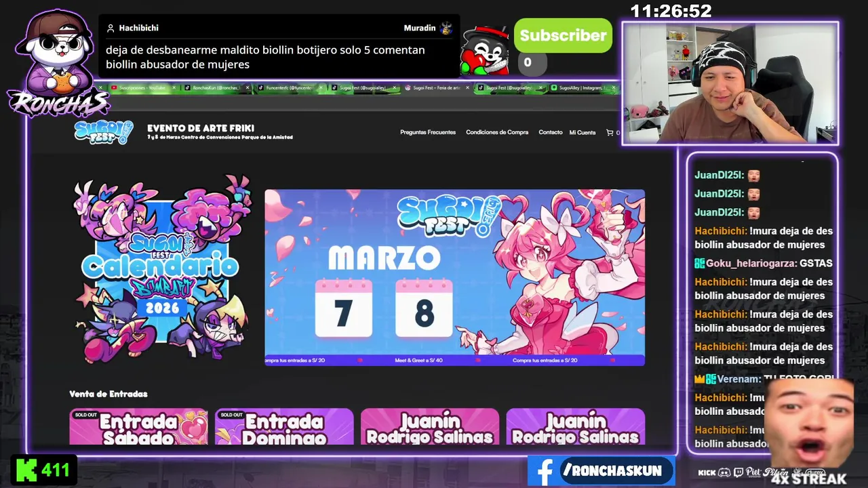Click the user icon beside Hachibichi name
Screen dimensions: 868x488
pos(111,28)
